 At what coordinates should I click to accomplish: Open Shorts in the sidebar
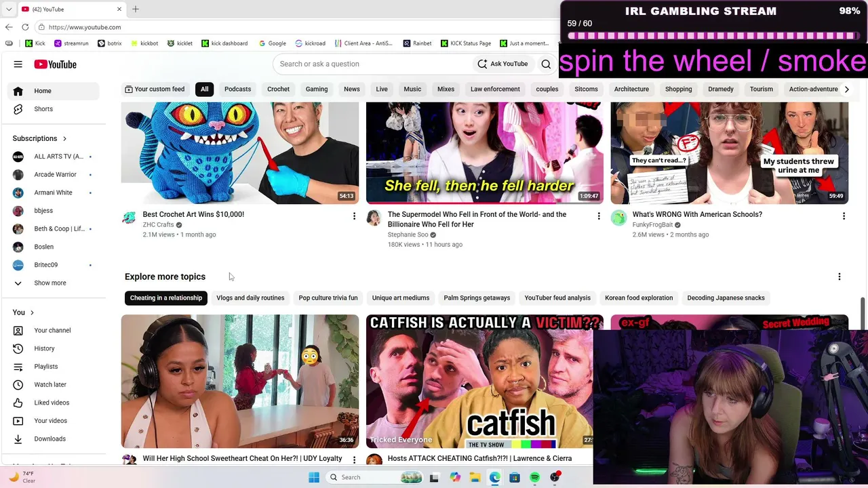tap(54, 109)
